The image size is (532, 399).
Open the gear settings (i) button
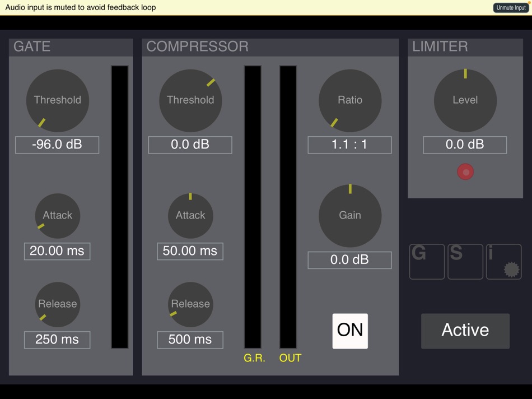coord(503,262)
